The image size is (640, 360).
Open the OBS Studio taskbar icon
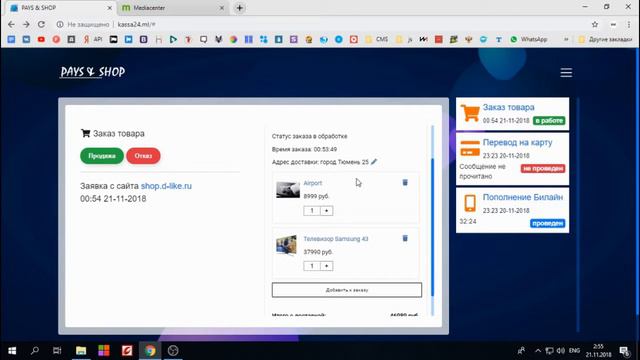tap(173, 351)
